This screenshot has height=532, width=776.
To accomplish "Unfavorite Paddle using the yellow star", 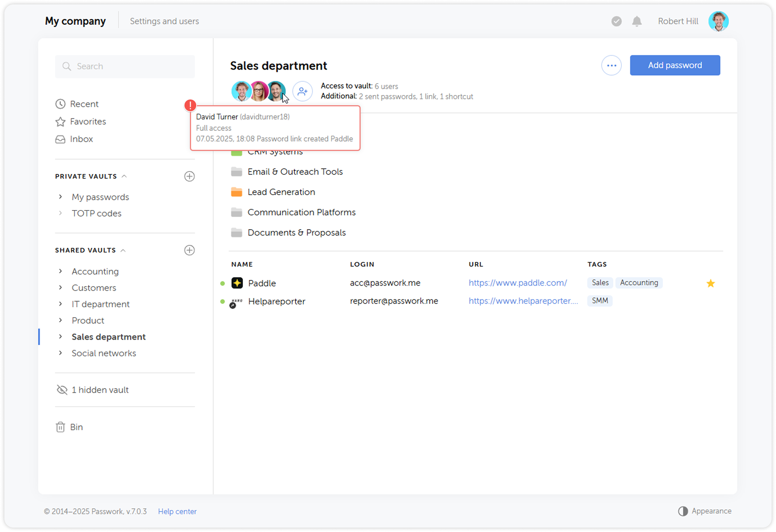I will point(710,283).
